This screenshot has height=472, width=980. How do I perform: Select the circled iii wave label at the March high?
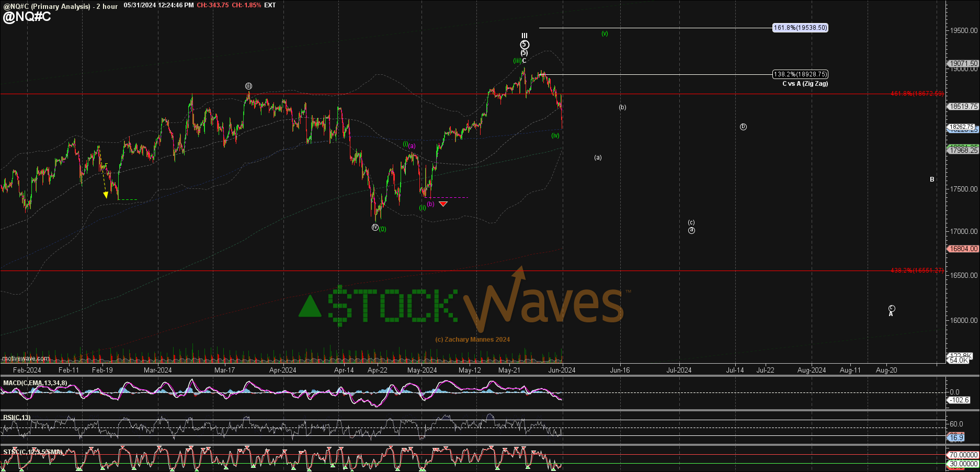point(249,86)
